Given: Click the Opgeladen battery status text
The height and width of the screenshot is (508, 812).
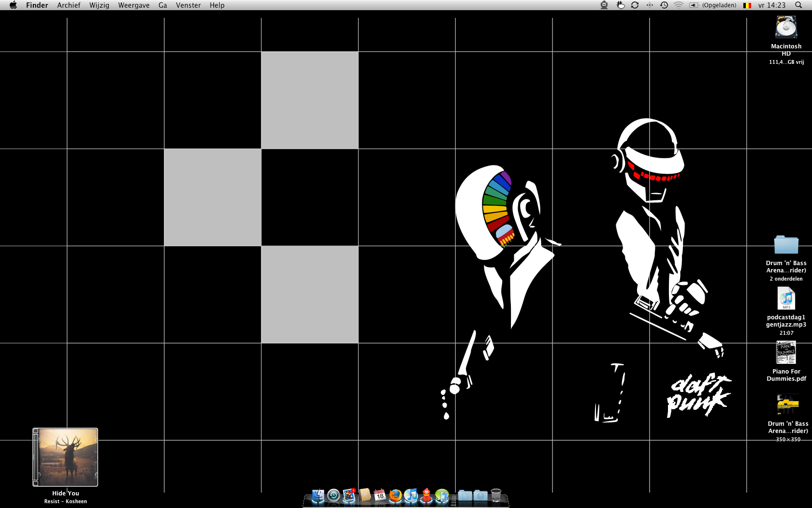Looking at the screenshot, I should (x=719, y=5).
